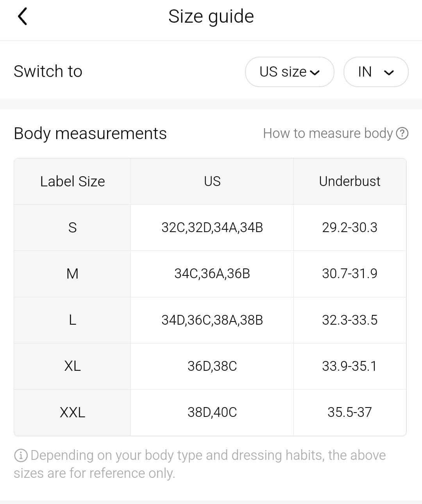This screenshot has height=504, width=422.
Task: Open How to measure body link
Action: point(327,134)
